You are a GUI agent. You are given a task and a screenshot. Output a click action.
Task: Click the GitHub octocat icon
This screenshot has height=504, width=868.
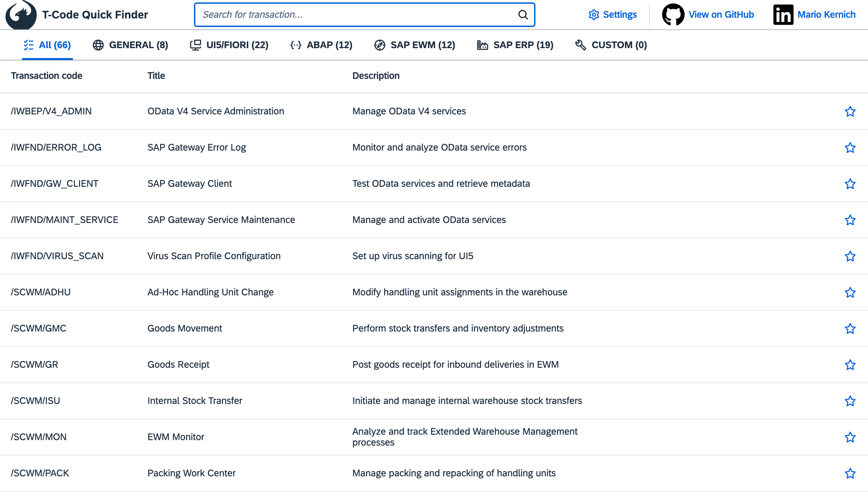(673, 14)
